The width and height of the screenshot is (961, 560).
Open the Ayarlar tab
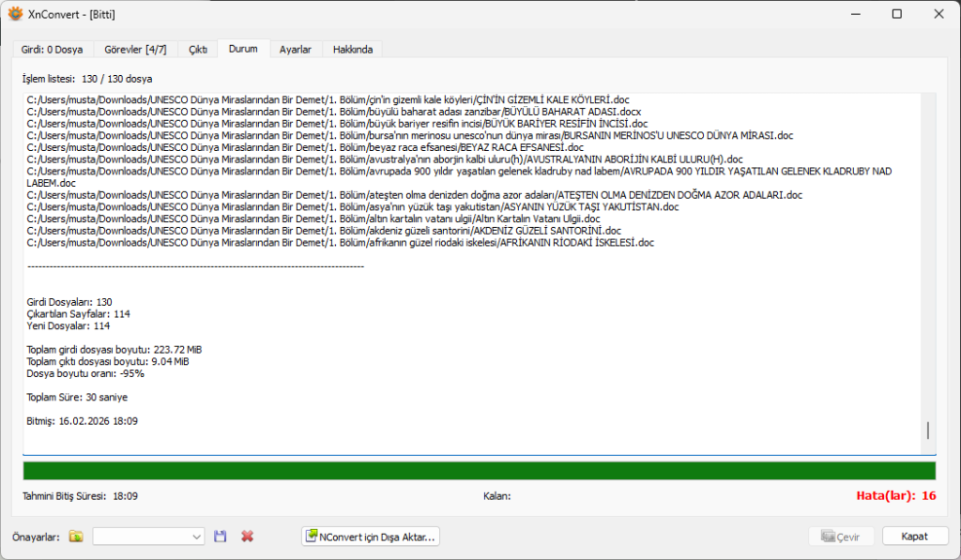point(296,50)
